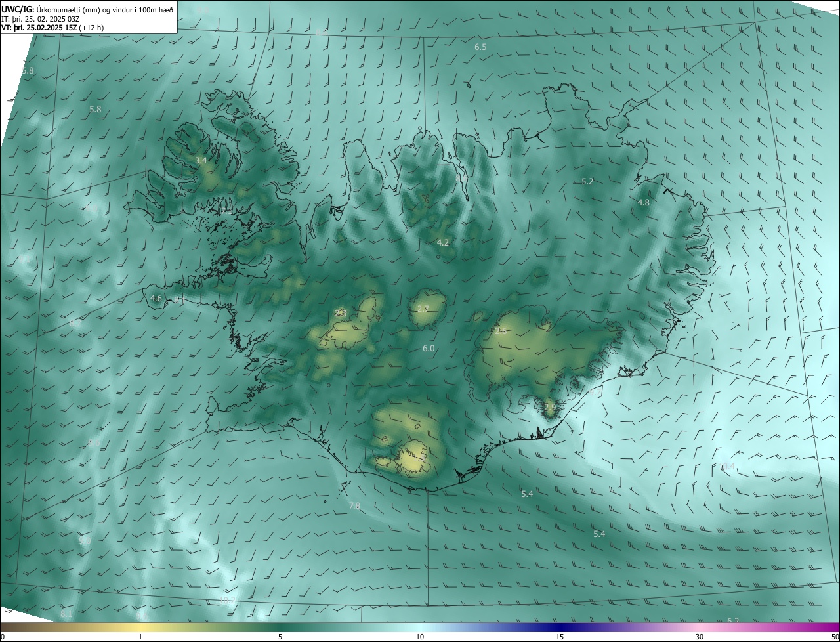Select the 10.4 value over the southeast ocean
This screenshot has width=840, height=642.
726,466
